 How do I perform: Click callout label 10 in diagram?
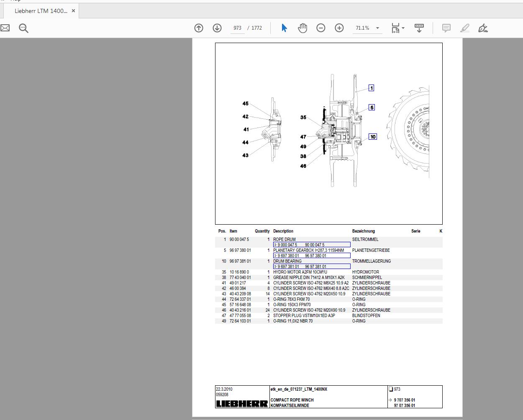click(x=373, y=137)
